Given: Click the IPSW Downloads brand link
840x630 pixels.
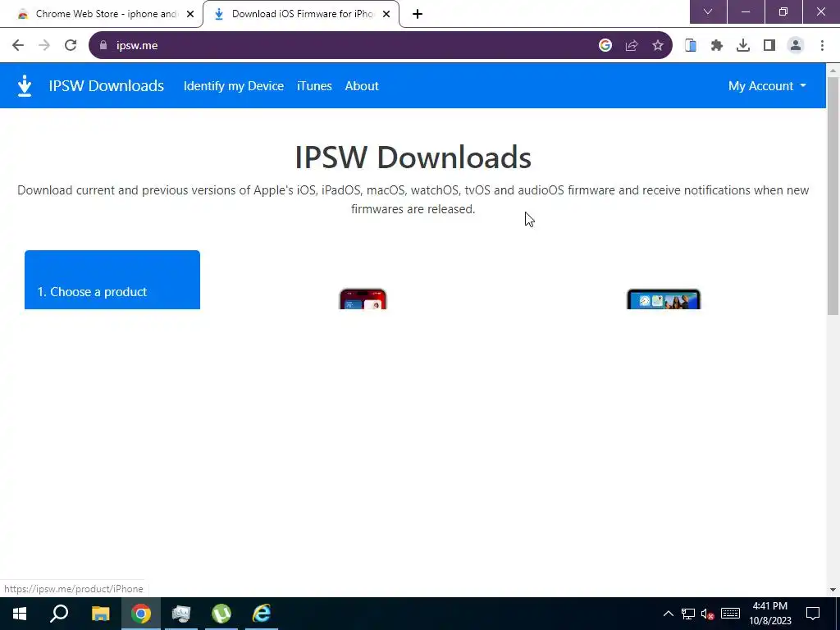Looking at the screenshot, I should click(106, 85).
